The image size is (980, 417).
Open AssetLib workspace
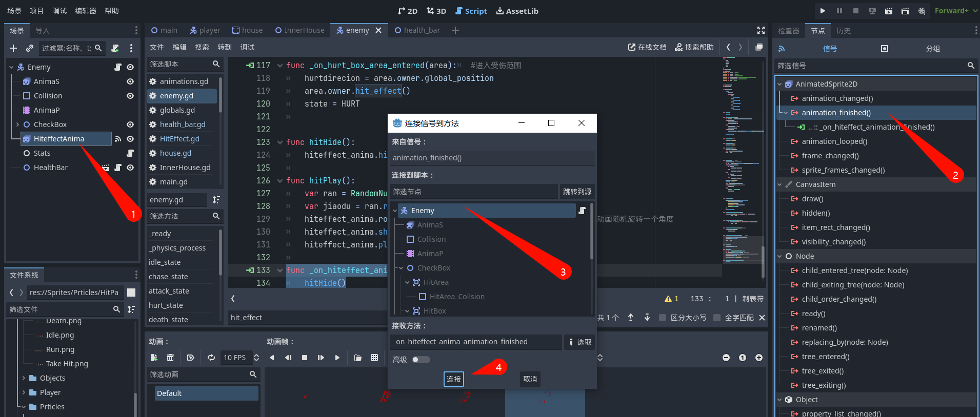tap(517, 11)
